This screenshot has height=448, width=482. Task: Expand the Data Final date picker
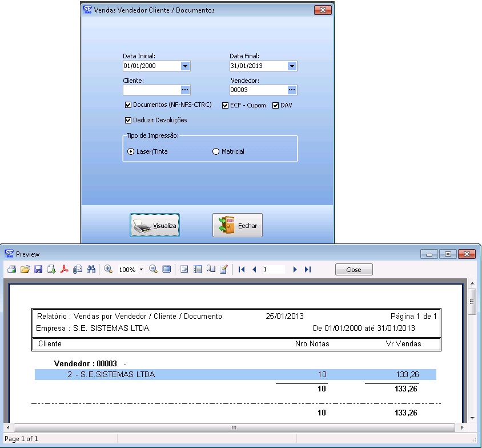pyautogui.click(x=292, y=66)
